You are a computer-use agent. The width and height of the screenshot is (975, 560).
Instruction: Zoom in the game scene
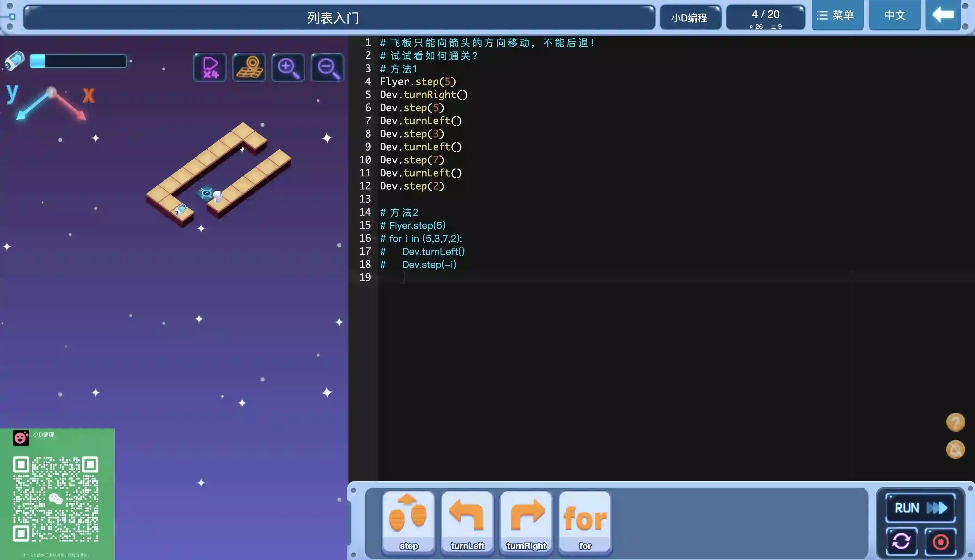click(288, 68)
